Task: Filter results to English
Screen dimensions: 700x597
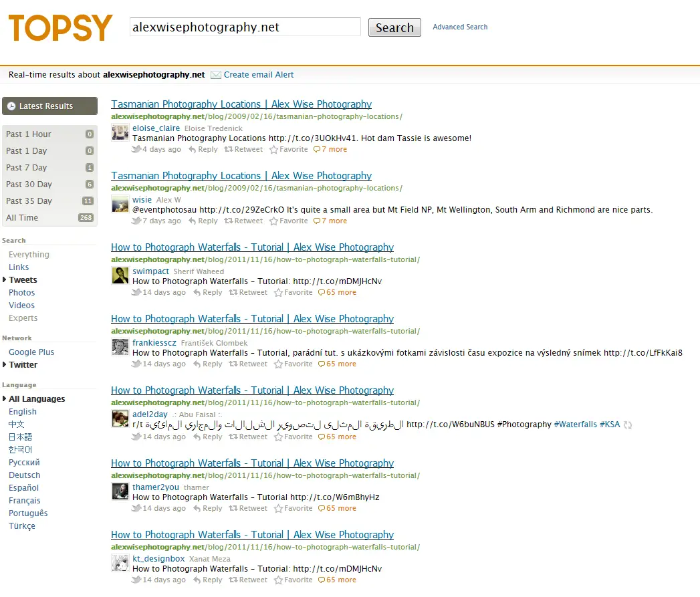Action: (x=23, y=412)
